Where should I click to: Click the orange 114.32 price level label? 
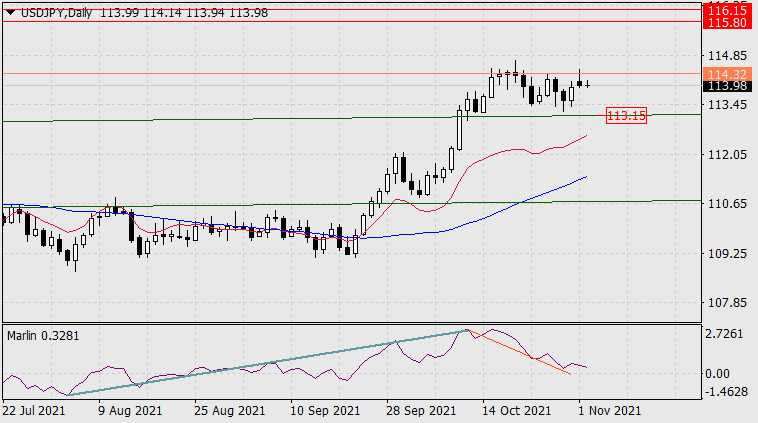pyautogui.click(x=728, y=74)
